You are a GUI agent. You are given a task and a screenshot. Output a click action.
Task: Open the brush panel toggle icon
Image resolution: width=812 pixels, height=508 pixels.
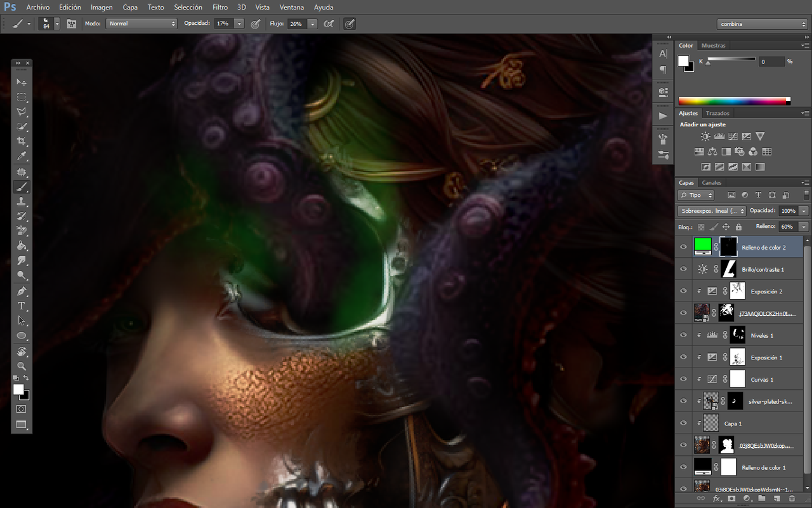[x=72, y=23]
